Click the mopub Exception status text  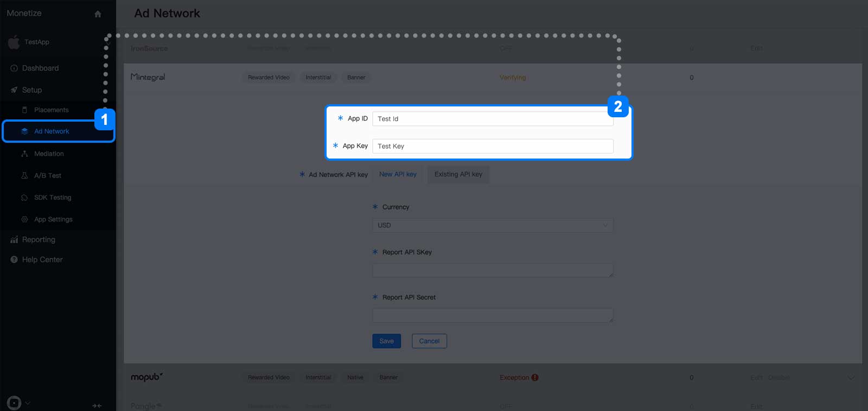pos(514,377)
